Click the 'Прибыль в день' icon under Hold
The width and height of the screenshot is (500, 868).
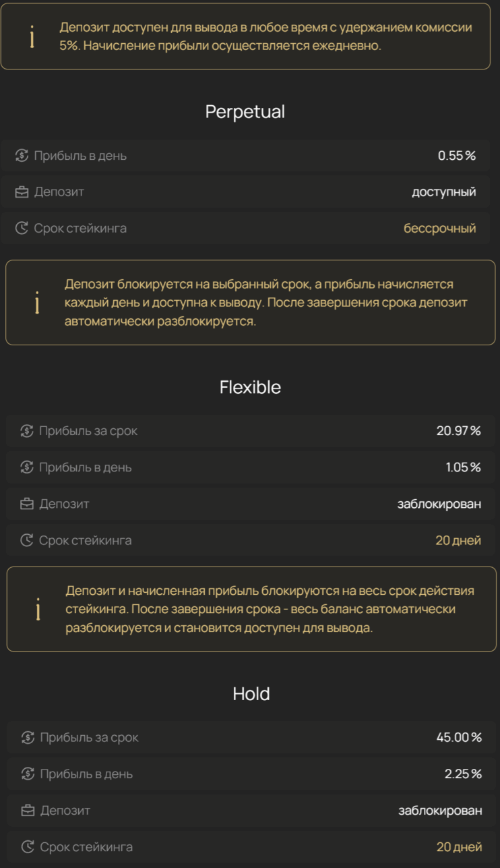28,774
